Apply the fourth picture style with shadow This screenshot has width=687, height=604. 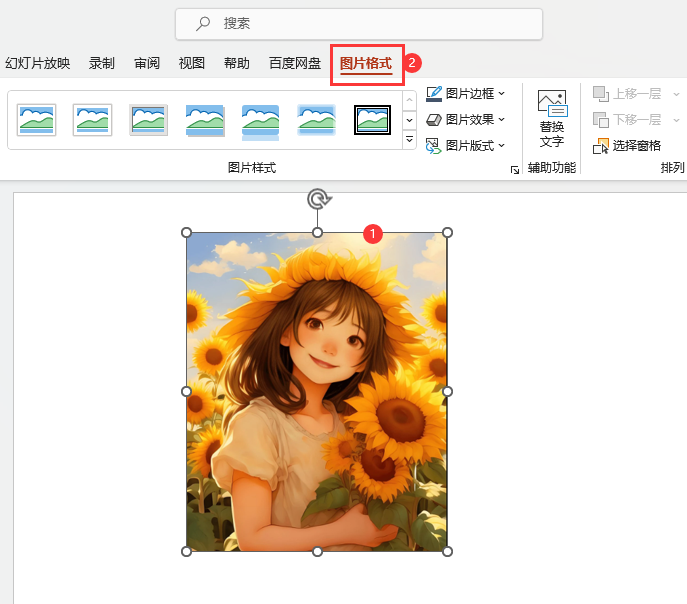tap(205, 120)
